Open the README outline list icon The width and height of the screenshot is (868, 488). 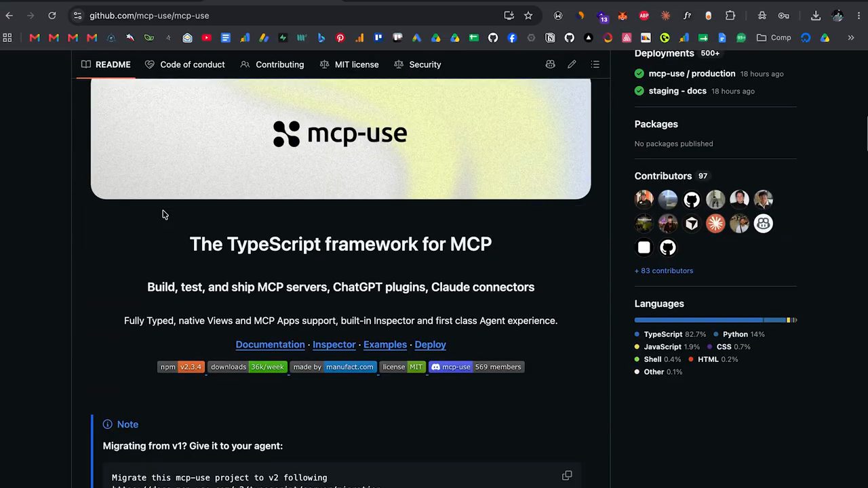pos(595,64)
